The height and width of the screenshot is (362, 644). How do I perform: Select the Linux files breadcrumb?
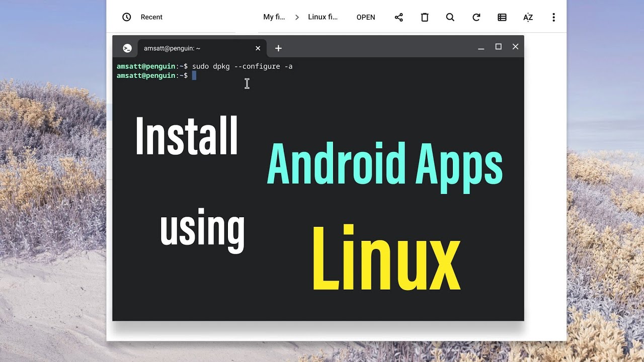tap(323, 17)
